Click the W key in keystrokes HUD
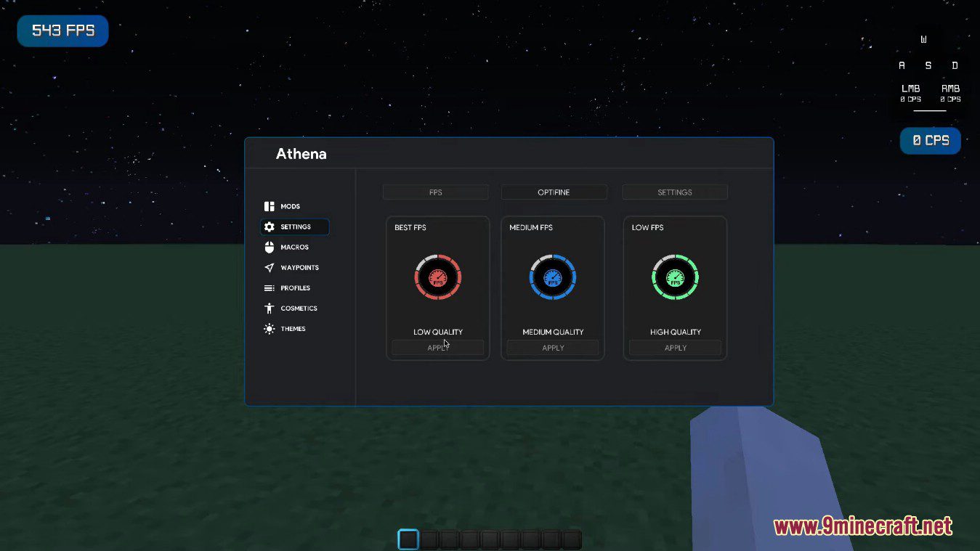Screen dimensions: 980x551 click(923, 40)
